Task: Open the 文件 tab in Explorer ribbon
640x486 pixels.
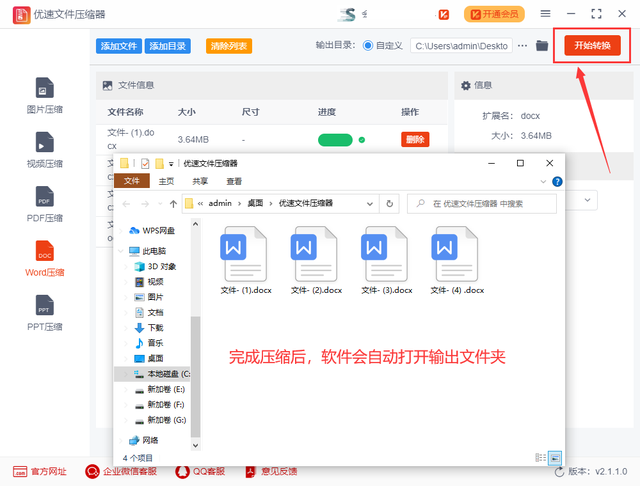Action: click(x=131, y=181)
